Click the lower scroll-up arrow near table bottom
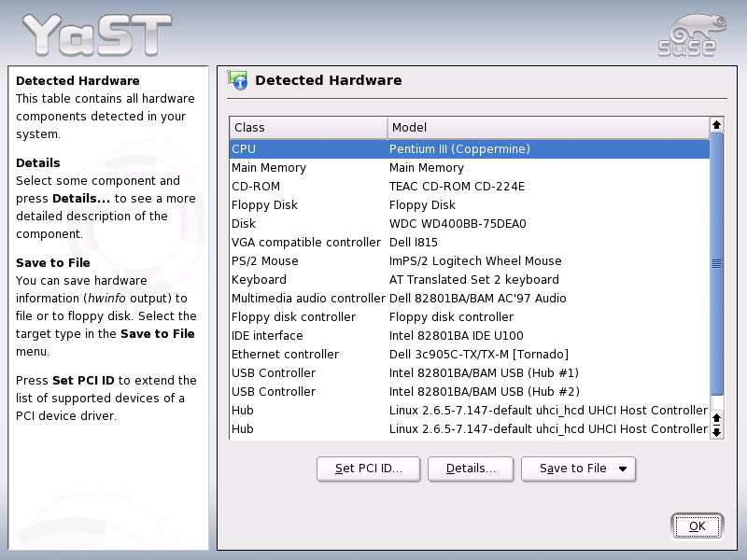Image resolution: width=747 pixels, height=560 pixels. point(716,417)
